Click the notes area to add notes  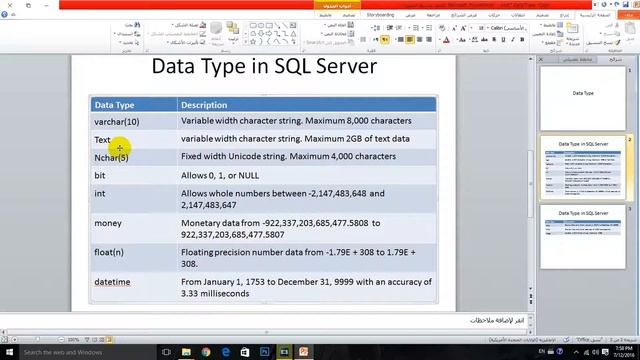[x=264, y=320]
